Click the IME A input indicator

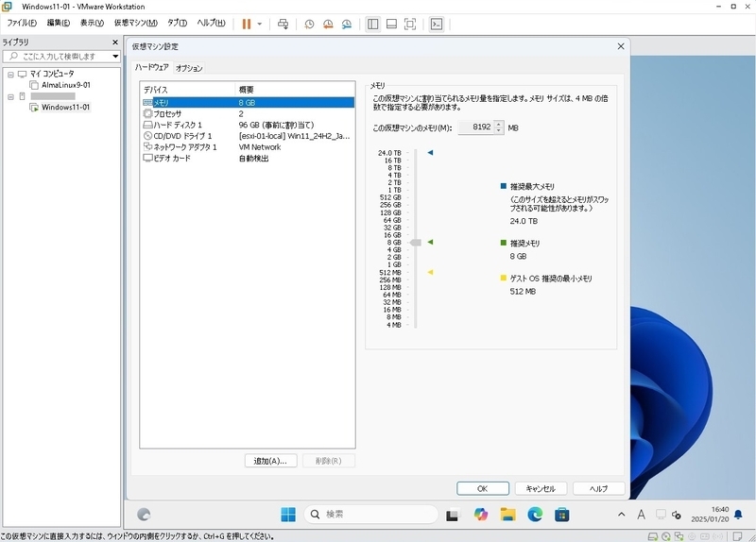(641, 515)
